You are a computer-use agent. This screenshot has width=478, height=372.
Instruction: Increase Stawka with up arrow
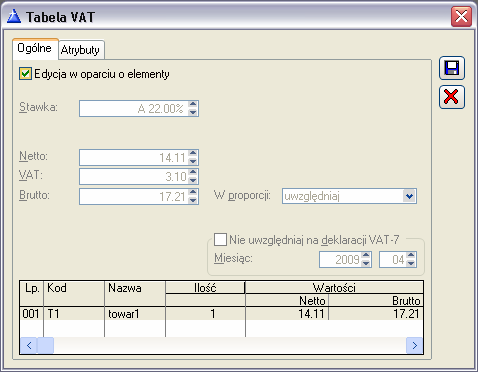pyautogui.click(x=193, y=104)
